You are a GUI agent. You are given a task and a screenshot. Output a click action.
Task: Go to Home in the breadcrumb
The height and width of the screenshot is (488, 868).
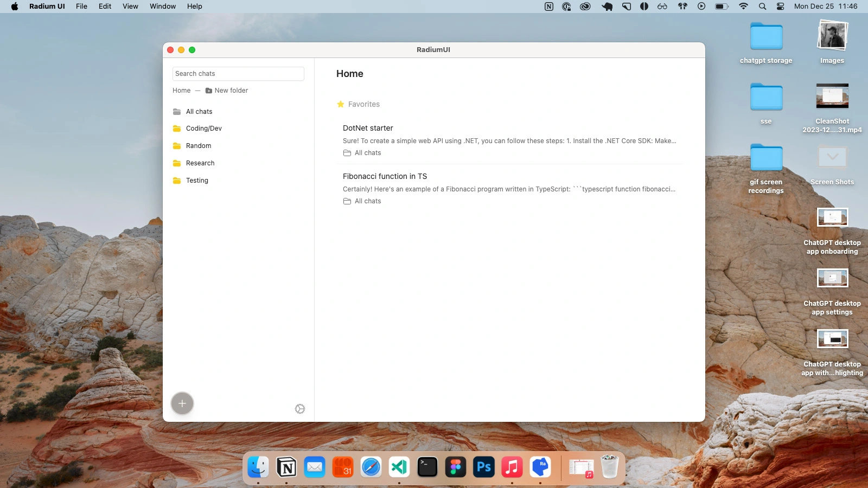tap(182, 91)
